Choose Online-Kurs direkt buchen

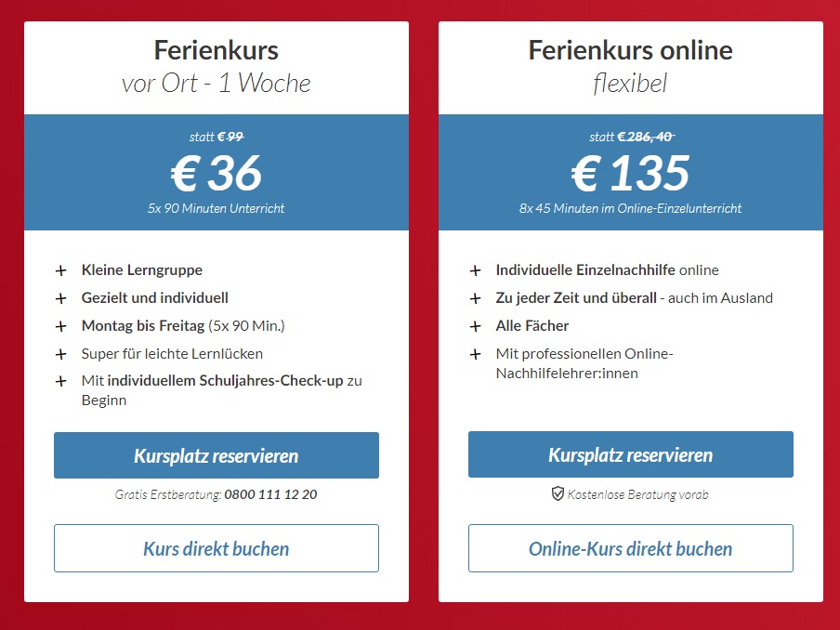click(x=631, y=548)
